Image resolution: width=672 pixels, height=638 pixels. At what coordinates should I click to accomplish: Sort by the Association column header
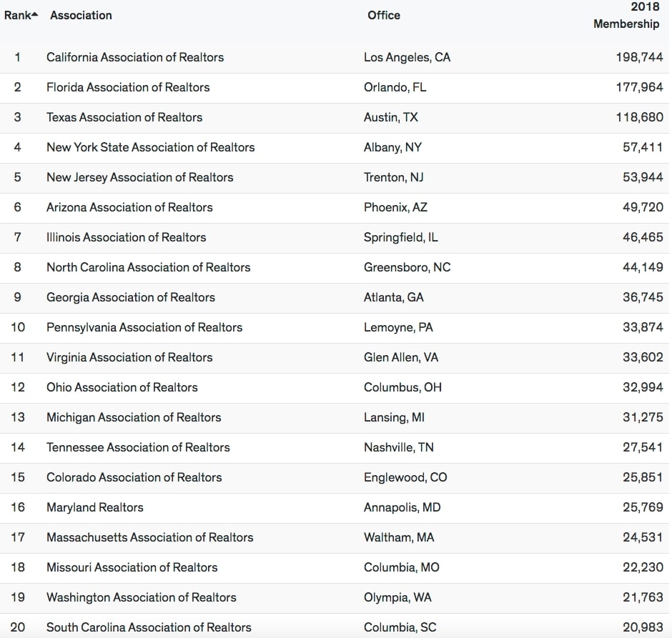[x=81, y=16]
